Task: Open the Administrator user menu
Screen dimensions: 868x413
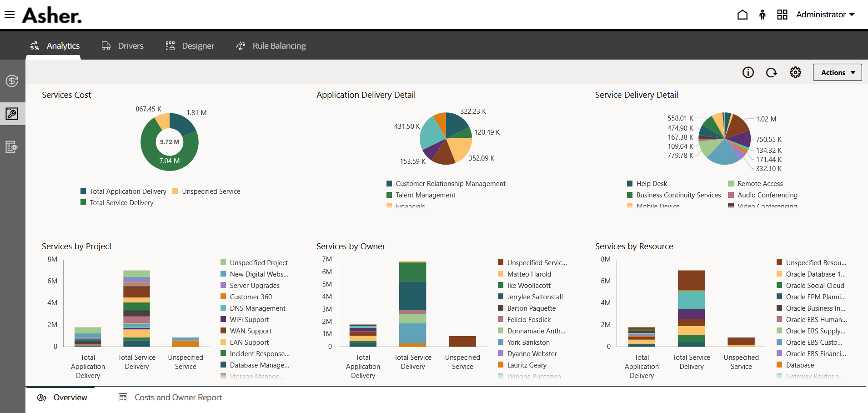Action: (x=825, y=15)
